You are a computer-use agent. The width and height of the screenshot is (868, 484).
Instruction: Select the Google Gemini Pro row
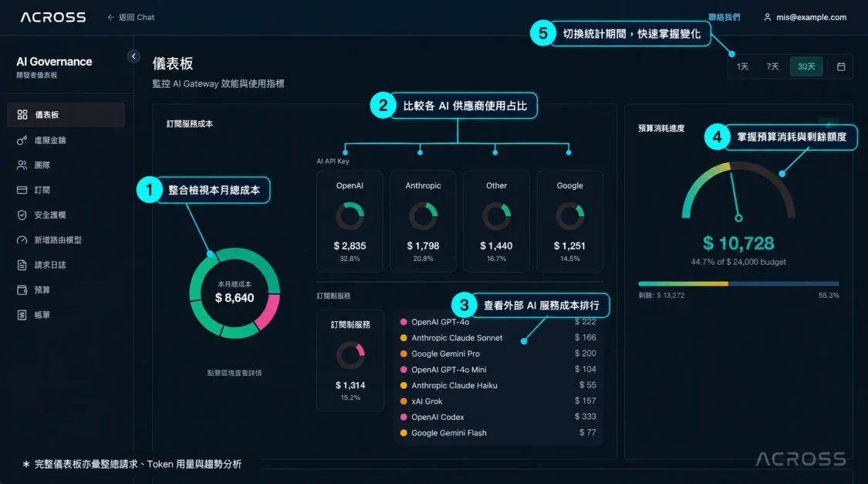tap(498, 354)
